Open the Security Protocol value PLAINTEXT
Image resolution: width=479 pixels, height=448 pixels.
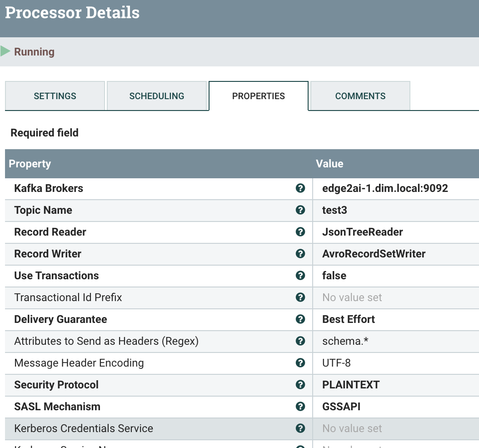(x=351, y=385)
